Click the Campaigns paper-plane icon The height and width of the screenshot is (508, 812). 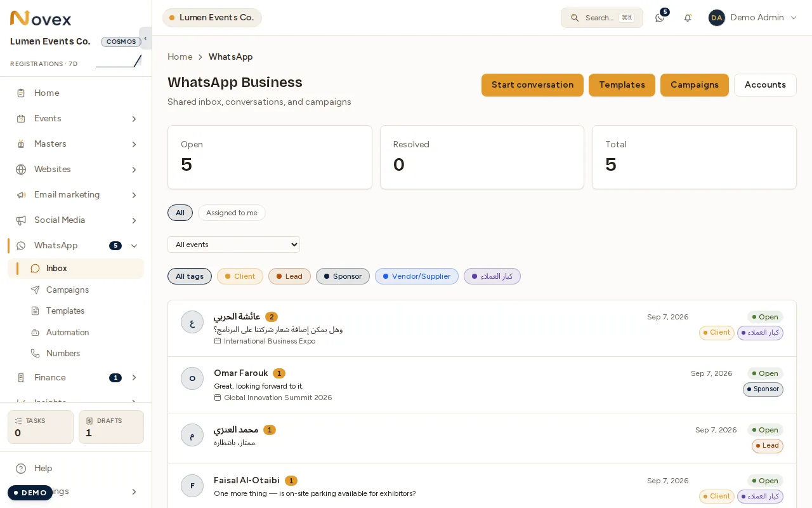click(35, 290)
